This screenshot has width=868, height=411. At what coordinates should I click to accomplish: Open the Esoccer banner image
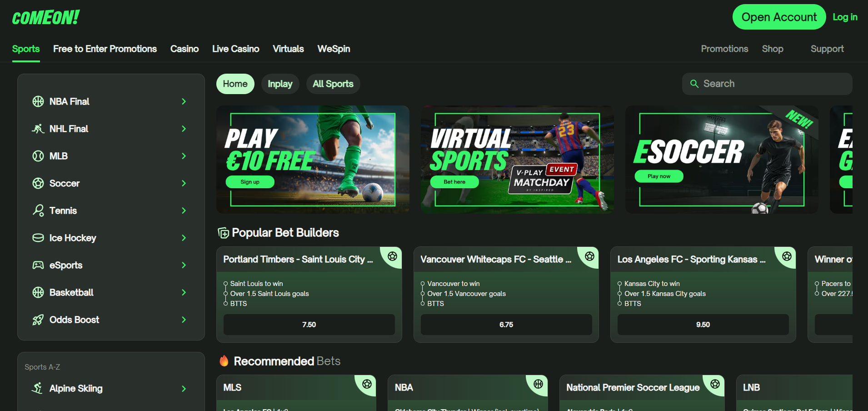coord(722,160)
